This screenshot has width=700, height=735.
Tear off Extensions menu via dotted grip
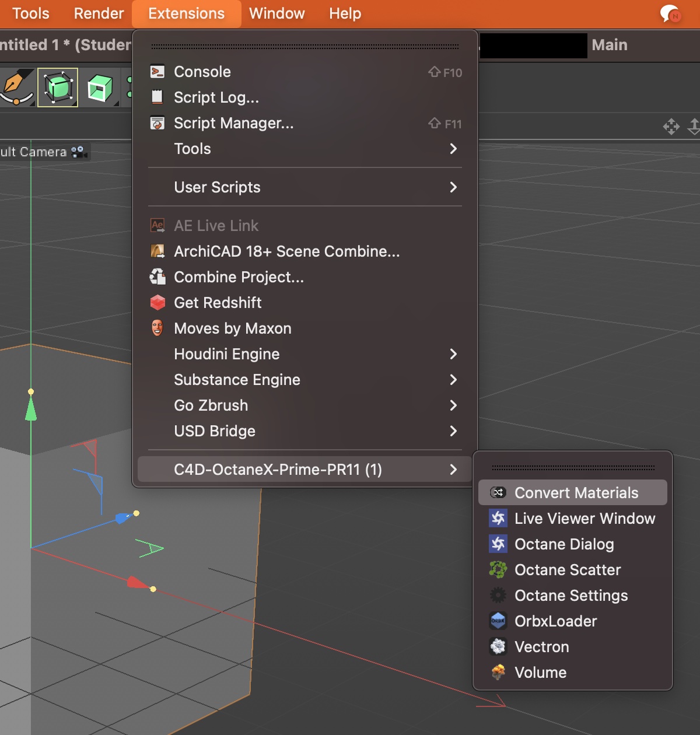pyautogui.click(x=304, y=46)
